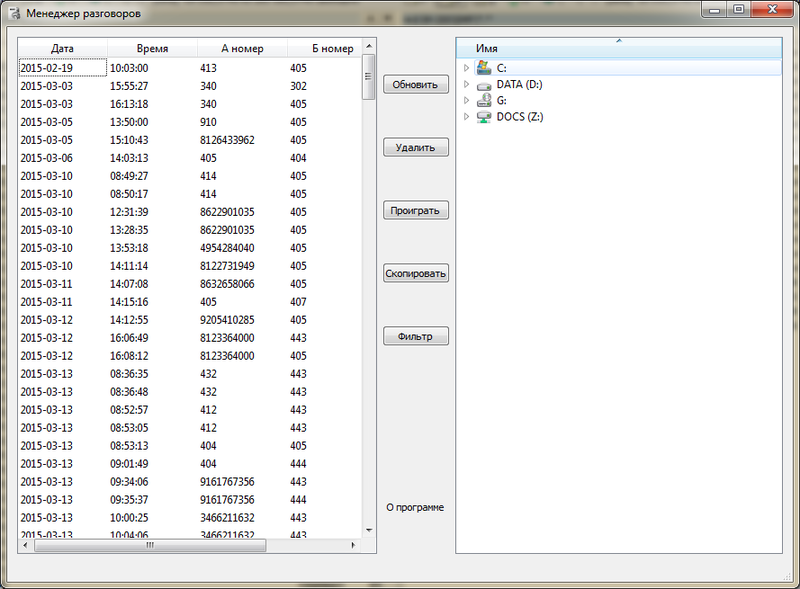Click the app icon in title bar
The width and height of the screenshot is (800, 589).
tap(11, 14)
